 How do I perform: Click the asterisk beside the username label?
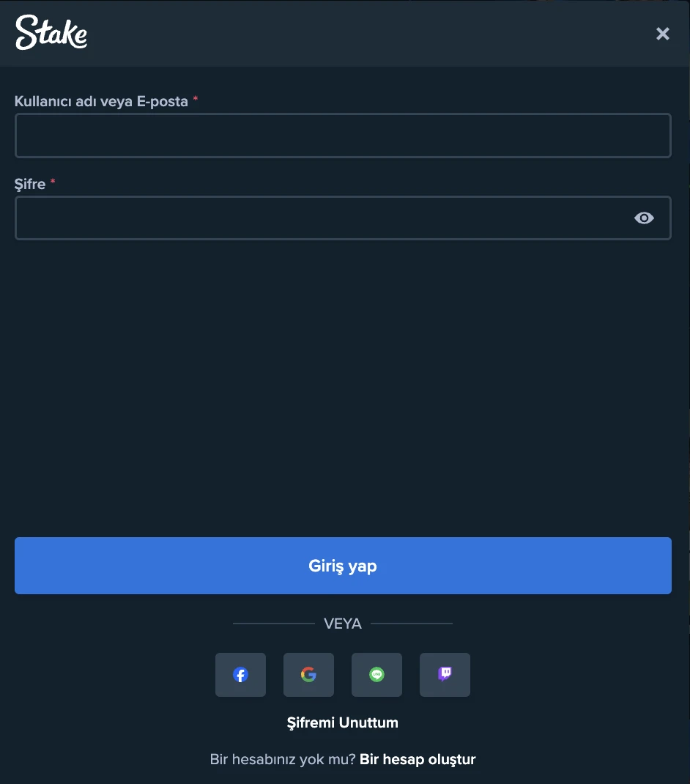point(195,100)
